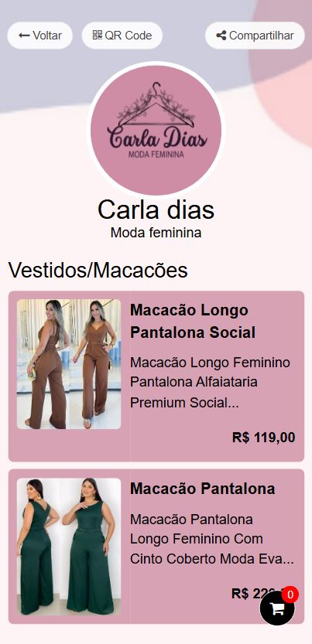Open the first pink product card
Image resolution: width=312 pixels, height=644 pixels.
(x=156, y=377)
